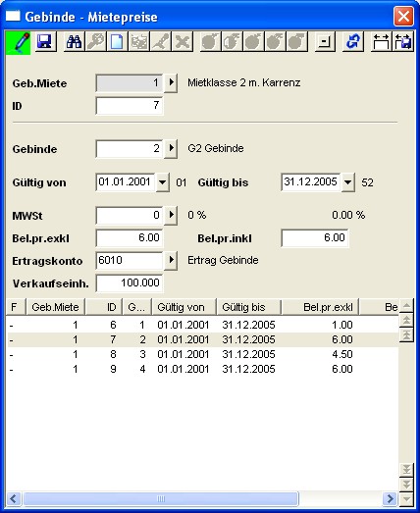Create new record with blank page icon
Screen dimensions: 420x513
pos(117,42)
